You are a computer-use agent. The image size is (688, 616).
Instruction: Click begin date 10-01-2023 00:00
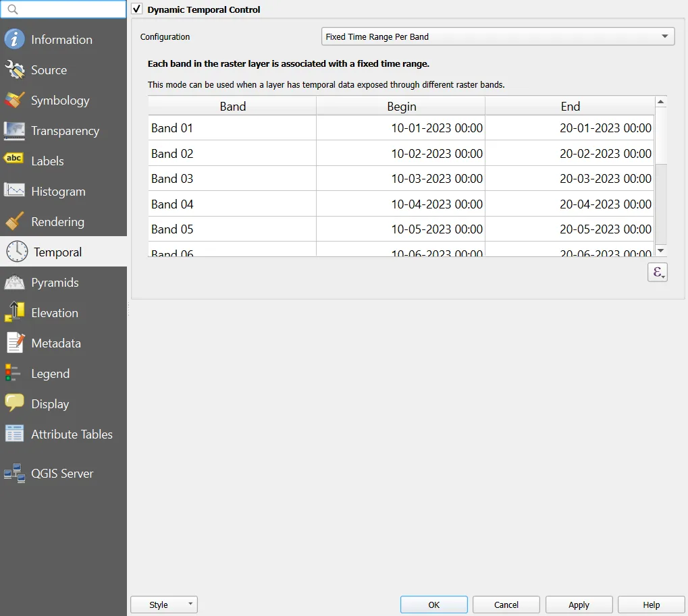pos(401,128)
